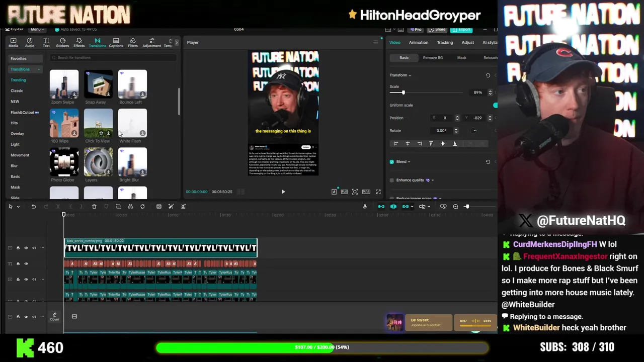Select the Mask sub-tab

click(x=461, y=58)
